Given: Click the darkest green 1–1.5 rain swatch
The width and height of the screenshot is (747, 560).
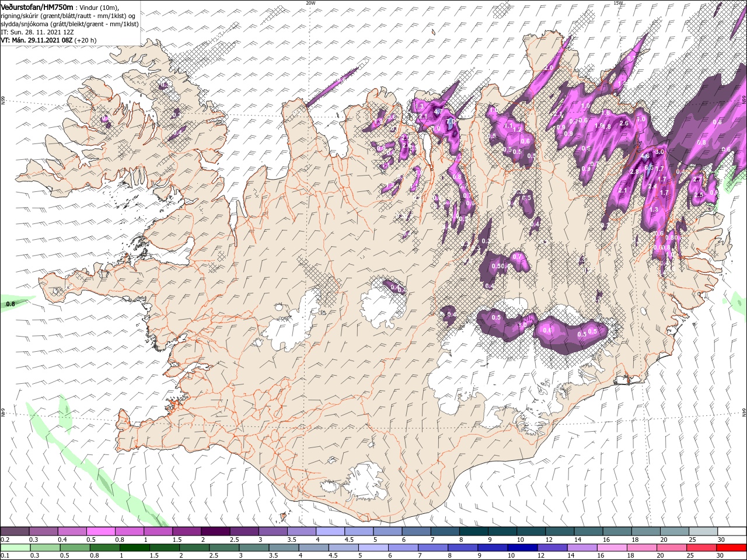Looking at the screenshot, I should click(135, 548).
